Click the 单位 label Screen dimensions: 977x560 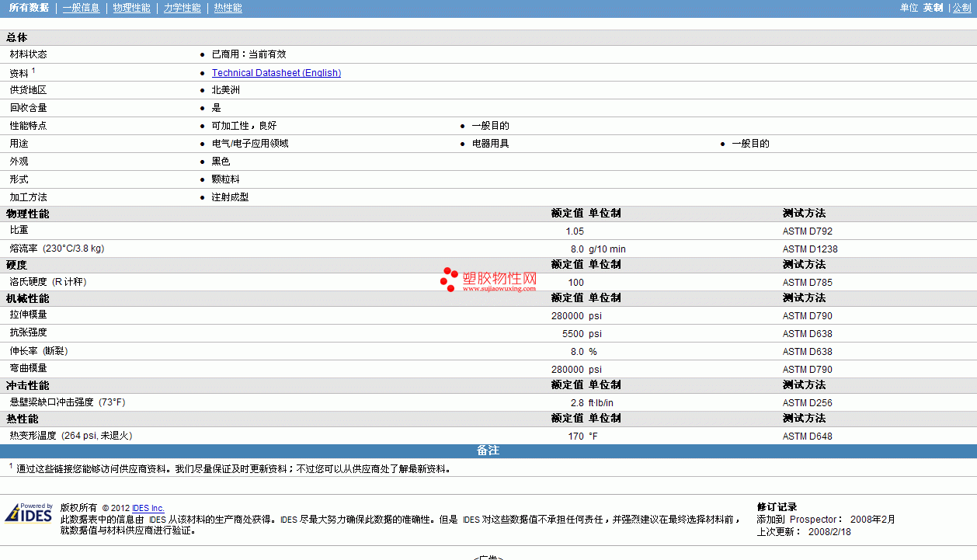(909, 8)
